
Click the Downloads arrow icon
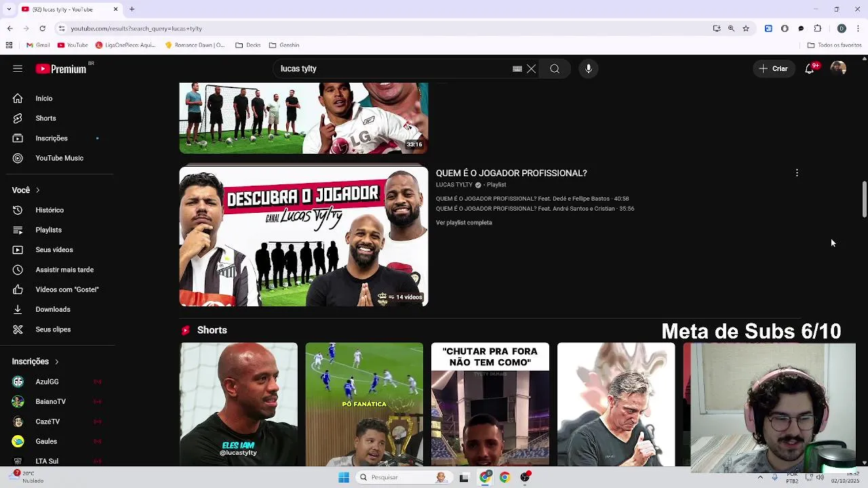click(18, 309)
